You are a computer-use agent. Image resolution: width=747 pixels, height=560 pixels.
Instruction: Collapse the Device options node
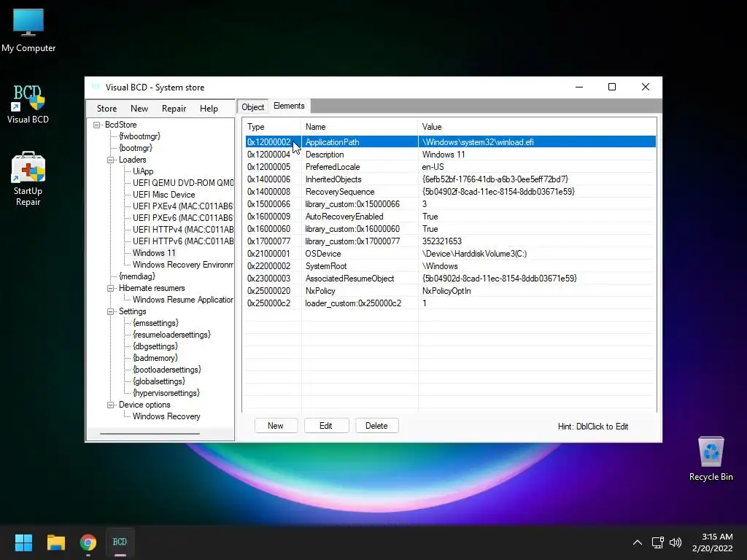tap(111, 405)
